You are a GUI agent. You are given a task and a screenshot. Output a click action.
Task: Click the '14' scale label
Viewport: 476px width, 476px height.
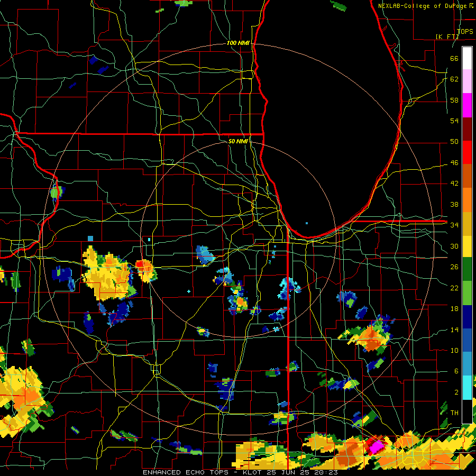click(x=454, y=329)
